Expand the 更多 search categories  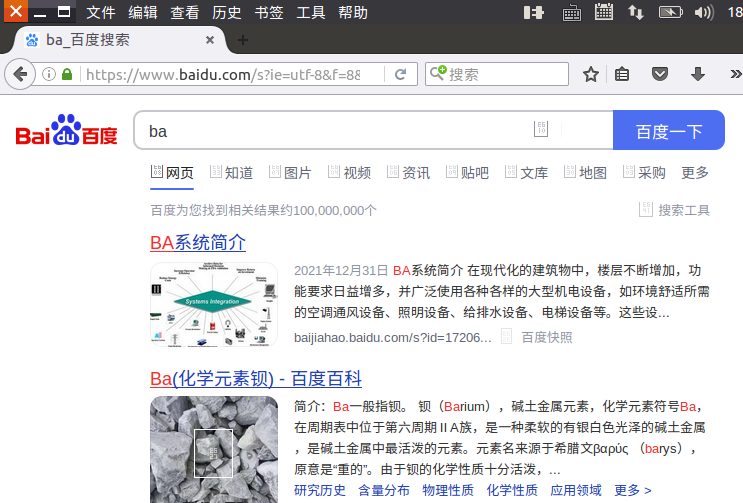pos(695,173)
